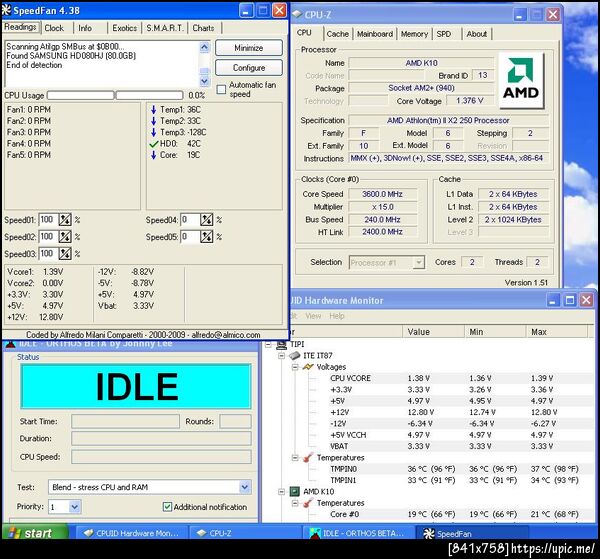Click the Speed02 percent stepper icon
Image resolution: width=600 pixels, height=559 pixels.
tap(65, 237)
